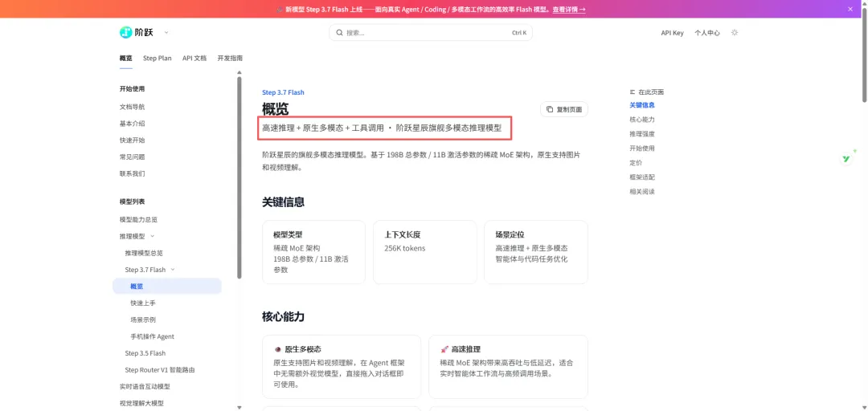Open 快速开始 in the sidebar
This screenshot has width=868, height=411.
click(132, 140)
